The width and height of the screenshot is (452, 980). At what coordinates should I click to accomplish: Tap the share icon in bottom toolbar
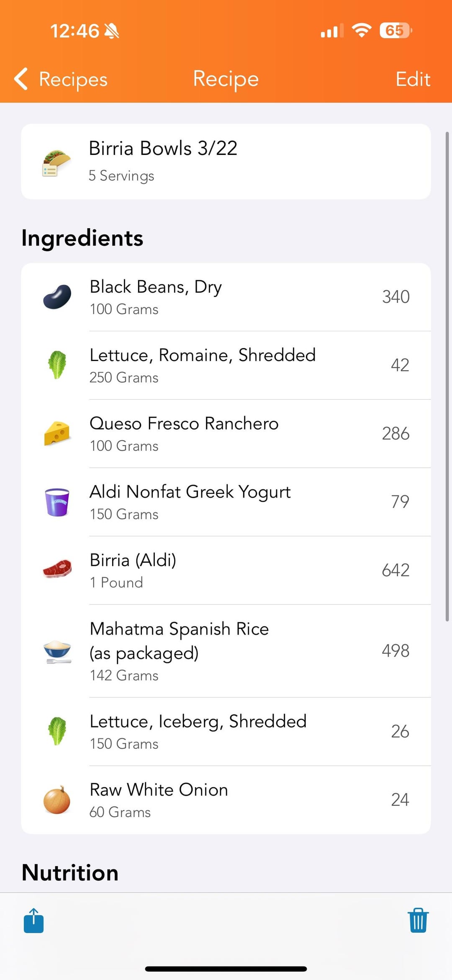[34, 921]
